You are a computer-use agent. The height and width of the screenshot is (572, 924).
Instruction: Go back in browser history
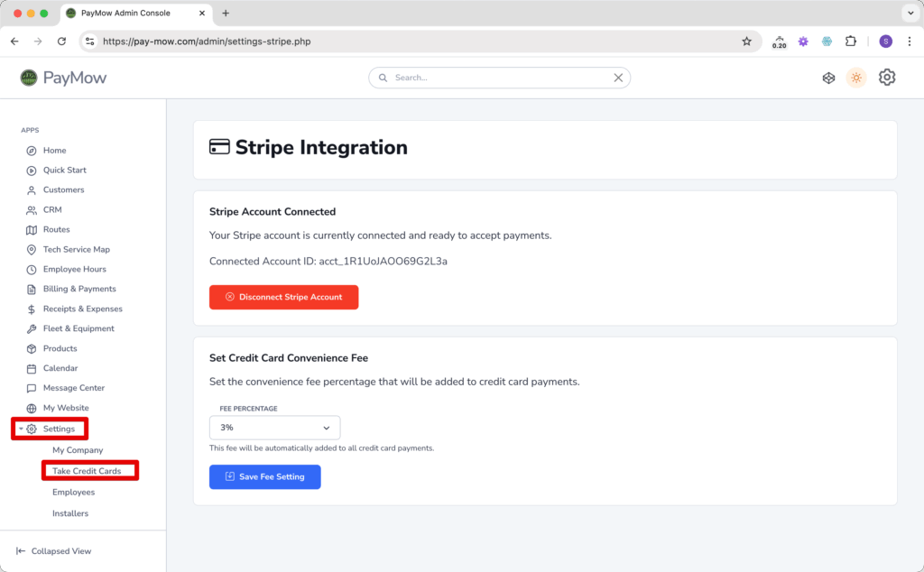pos(14,42)
